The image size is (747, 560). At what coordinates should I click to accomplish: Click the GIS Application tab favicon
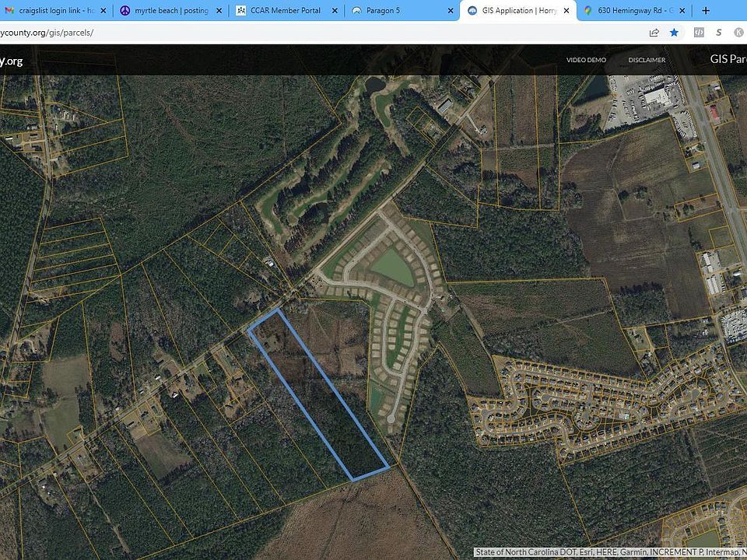(472, 10)
